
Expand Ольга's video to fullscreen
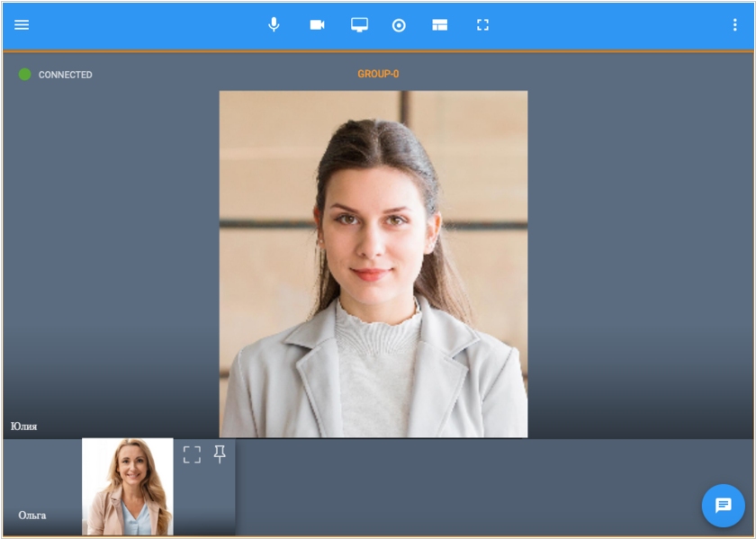tap(192, 454)
